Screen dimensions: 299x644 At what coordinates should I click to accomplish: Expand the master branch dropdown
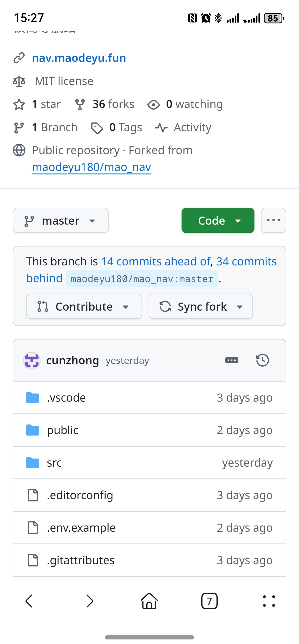61,220
